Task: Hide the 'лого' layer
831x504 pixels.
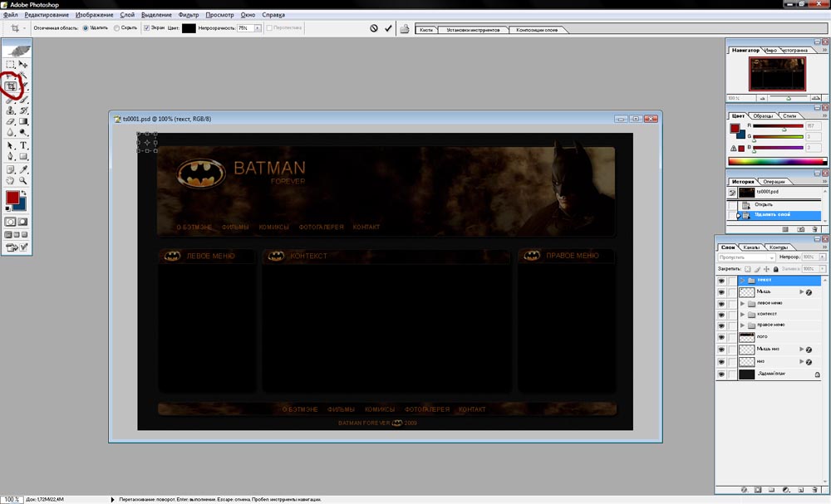Action: 721,337
